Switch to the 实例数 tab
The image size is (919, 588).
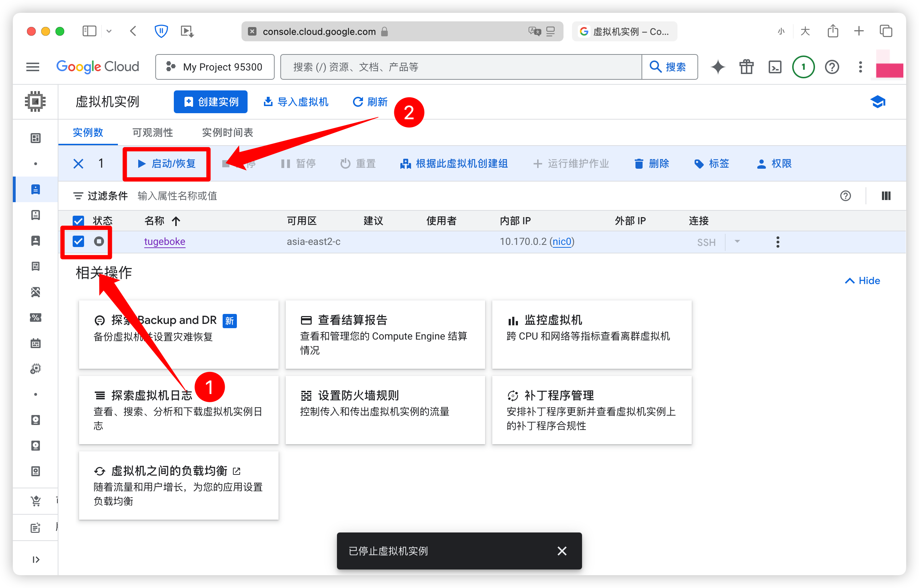(88, 132)
